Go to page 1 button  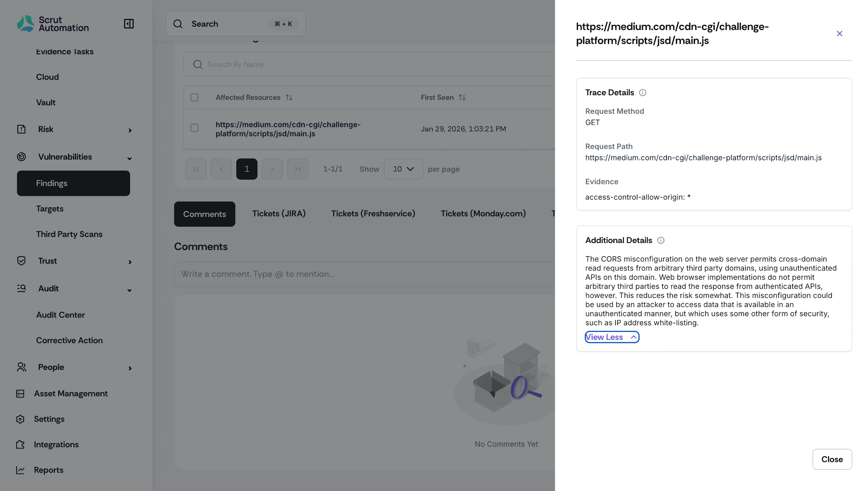point(247,169)
